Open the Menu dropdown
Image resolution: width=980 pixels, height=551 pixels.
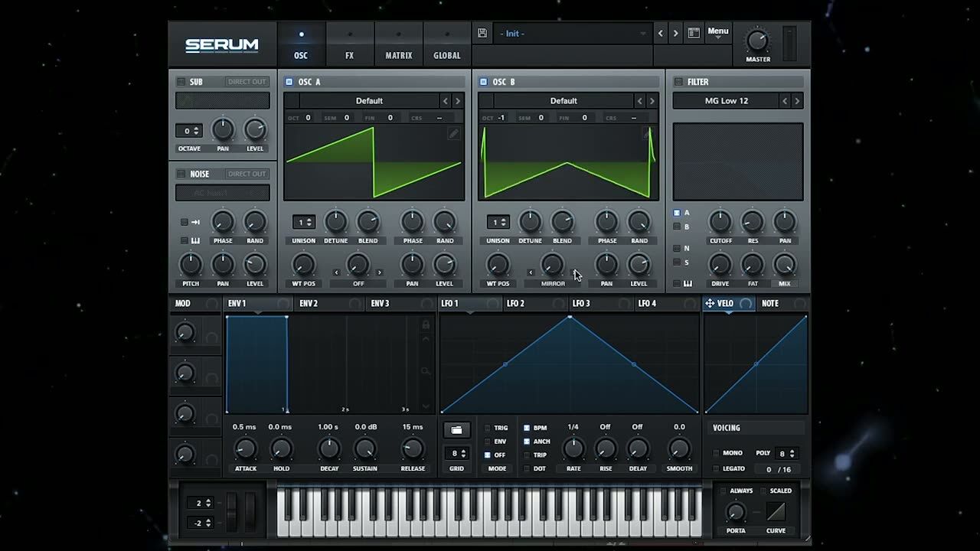pyautogui.click(x=718, y=34)
